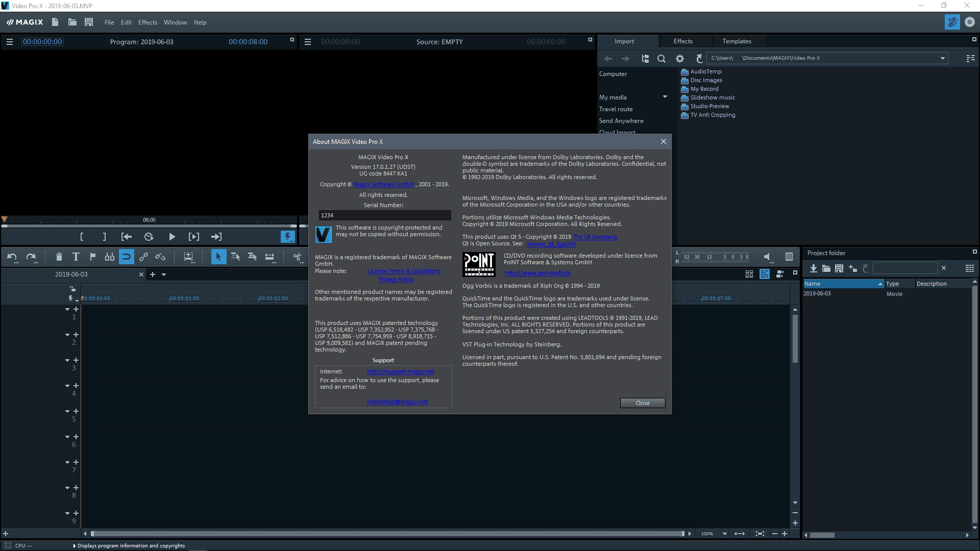
Task: Open the Effects menu
Action: pyautogui.click(x=148, y=22)
